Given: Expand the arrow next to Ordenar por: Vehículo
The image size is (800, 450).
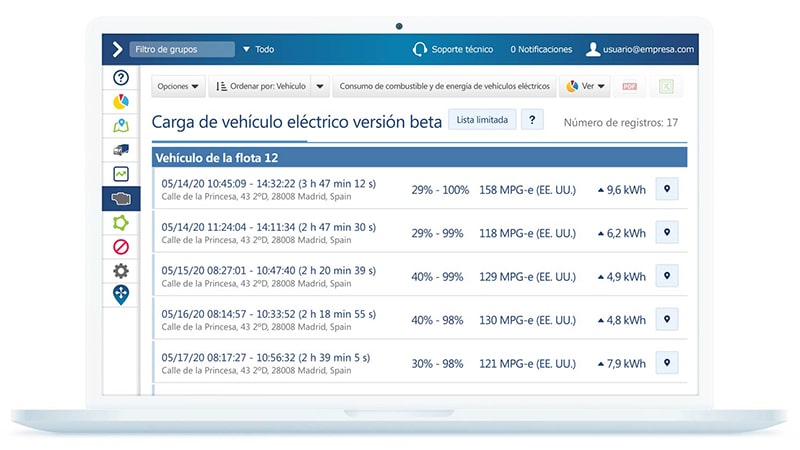Looking at the screenshot, I should click(x=320, y=87).
